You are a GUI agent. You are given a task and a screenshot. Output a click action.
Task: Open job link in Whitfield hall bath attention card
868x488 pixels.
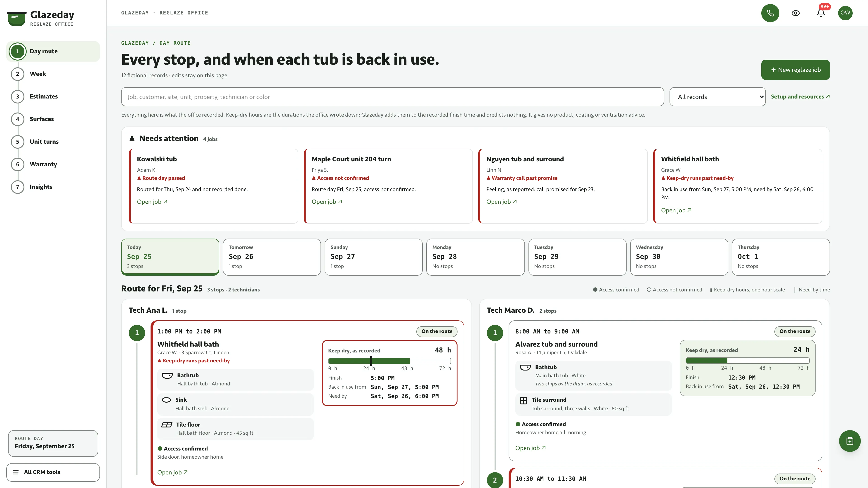click(x=676, y=211)
